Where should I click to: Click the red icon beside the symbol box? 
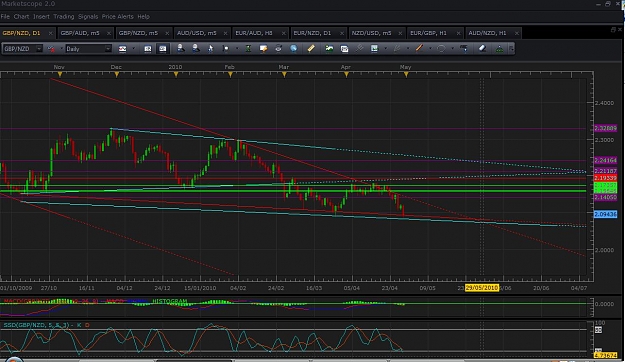coord(51,49)
